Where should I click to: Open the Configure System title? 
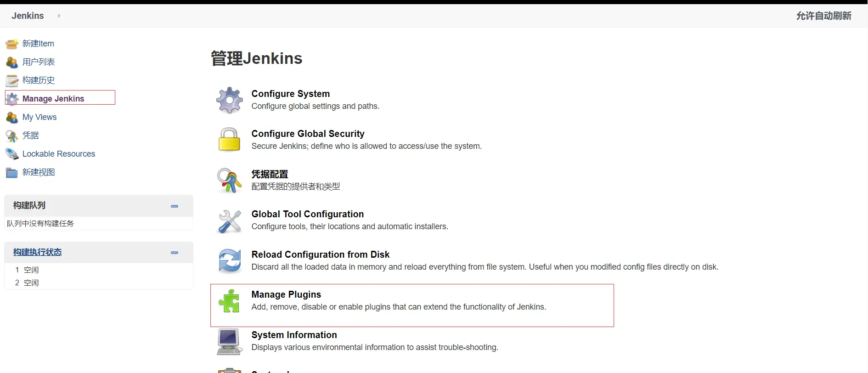pyautogui.click(x=291, y=94)
